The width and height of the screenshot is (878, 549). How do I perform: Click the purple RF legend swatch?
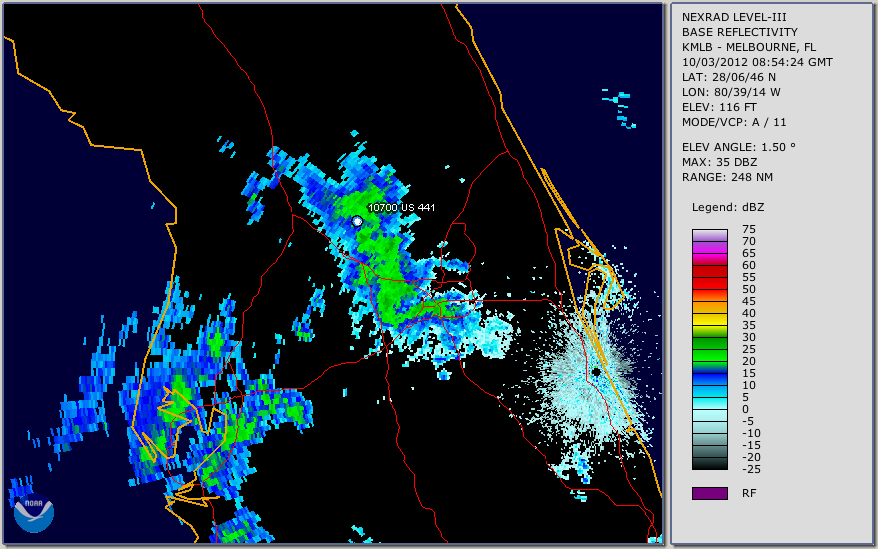tap(709, 493)
